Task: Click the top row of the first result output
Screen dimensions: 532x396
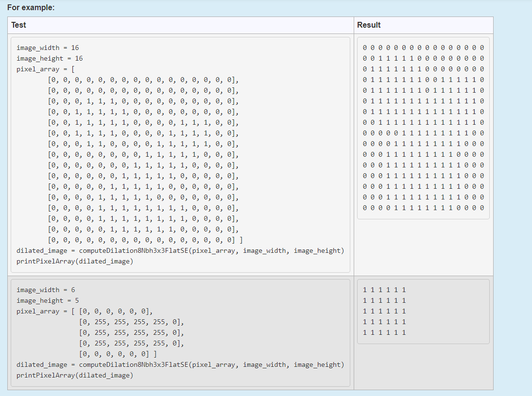Action: click(423, 47)
